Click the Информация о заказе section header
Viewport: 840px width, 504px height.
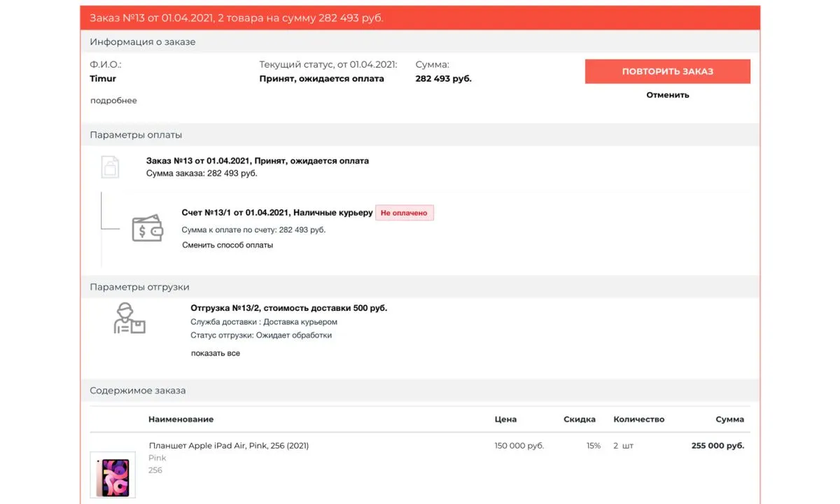tap(143, 42)
